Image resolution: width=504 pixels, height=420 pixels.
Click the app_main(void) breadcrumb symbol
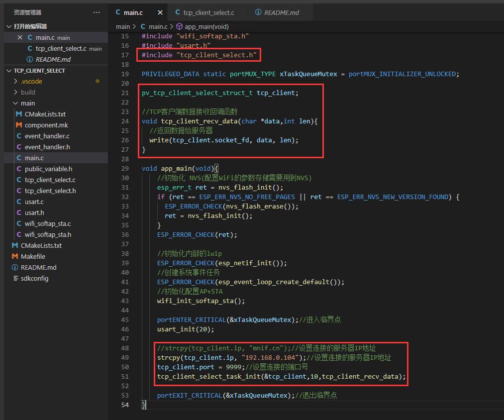tap(206, 27)
